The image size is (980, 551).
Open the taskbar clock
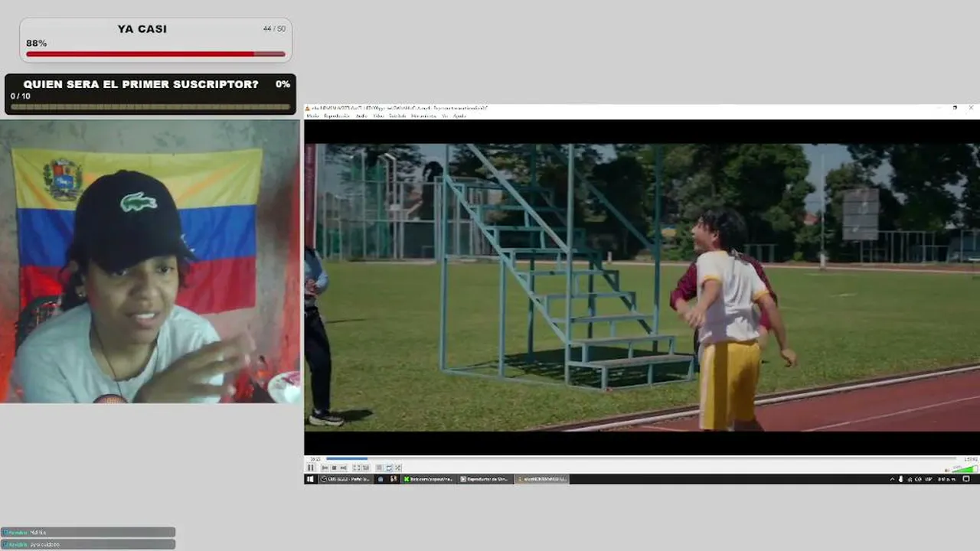tap(946, 479)
